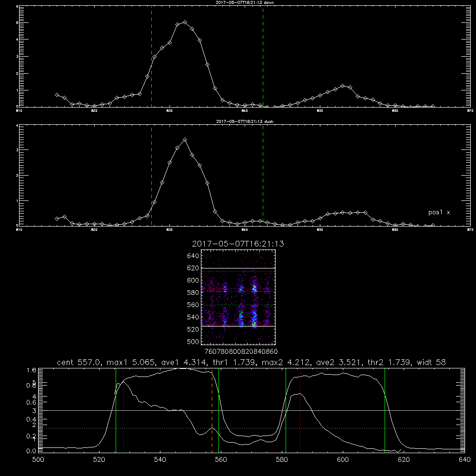Image resolution: width=476 pixels, height=476 pixels.
Task: Click right green dashed line in dawn plot
Action: click(x=263, y=56)
